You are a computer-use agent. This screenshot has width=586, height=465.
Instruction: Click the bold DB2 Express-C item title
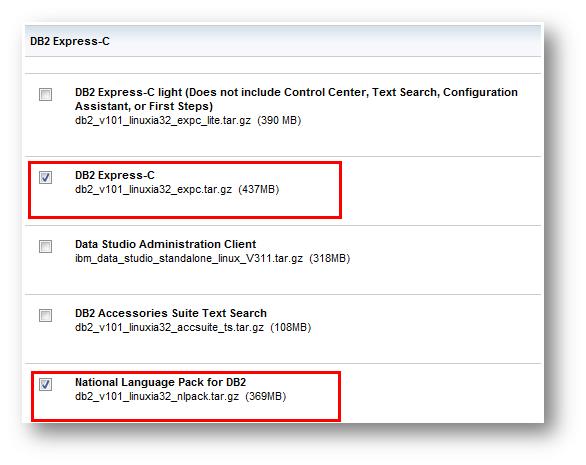(x=115, y=175)
